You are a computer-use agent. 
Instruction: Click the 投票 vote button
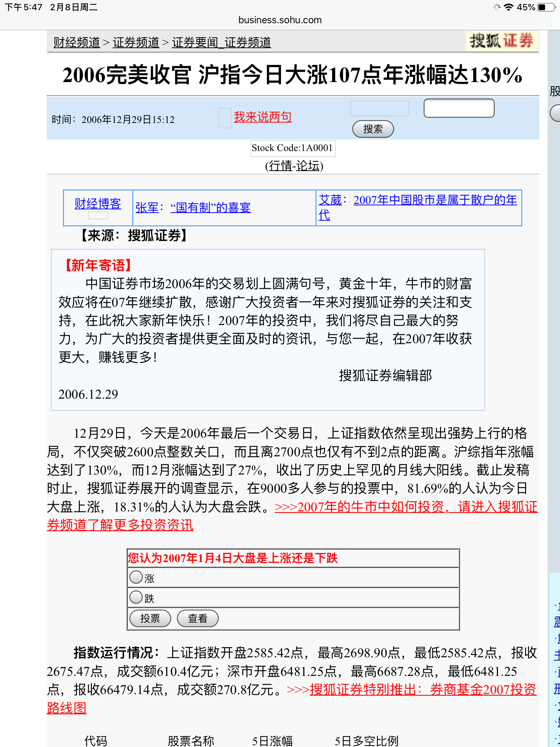tap(150, 618)
